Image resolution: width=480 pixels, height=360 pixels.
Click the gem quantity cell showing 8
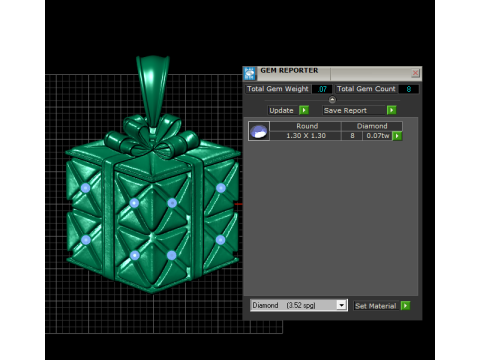coord(352,136)
